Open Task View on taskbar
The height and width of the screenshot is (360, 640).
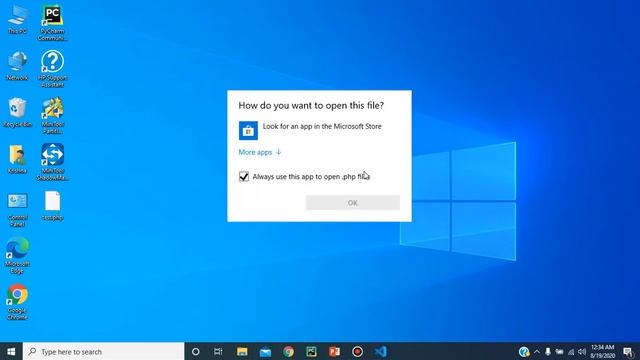point(218,351)
